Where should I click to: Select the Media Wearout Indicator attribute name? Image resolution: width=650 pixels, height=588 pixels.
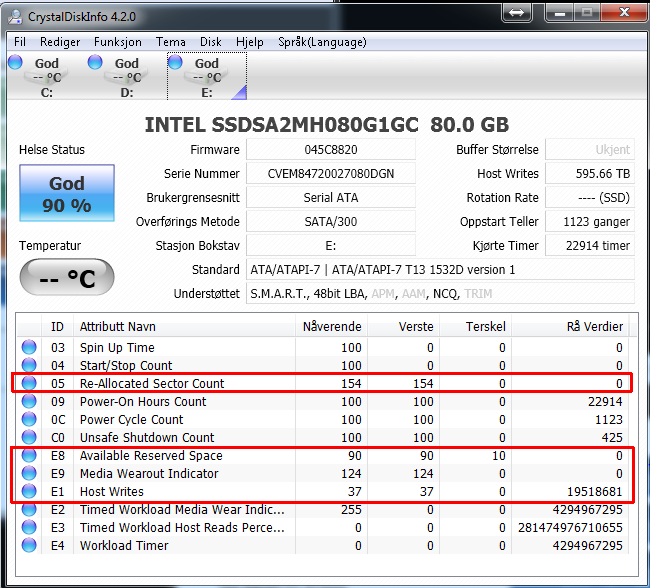tap(149, 474)
